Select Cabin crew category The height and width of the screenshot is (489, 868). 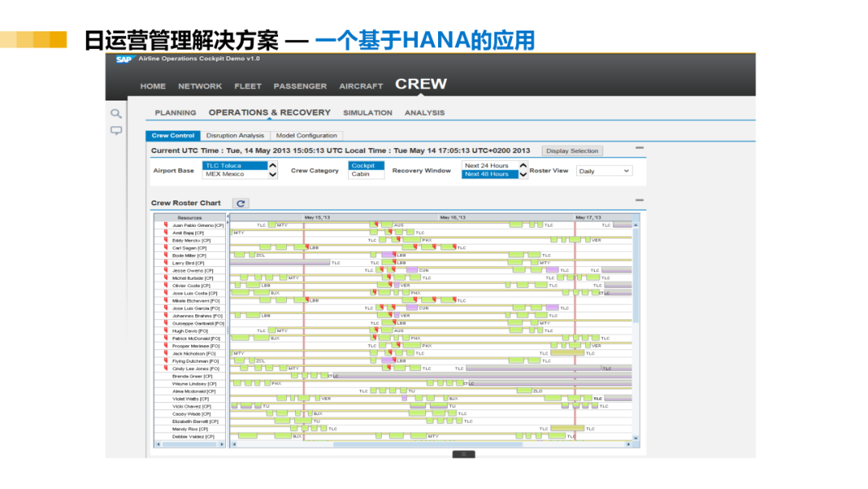click(366, 174)
